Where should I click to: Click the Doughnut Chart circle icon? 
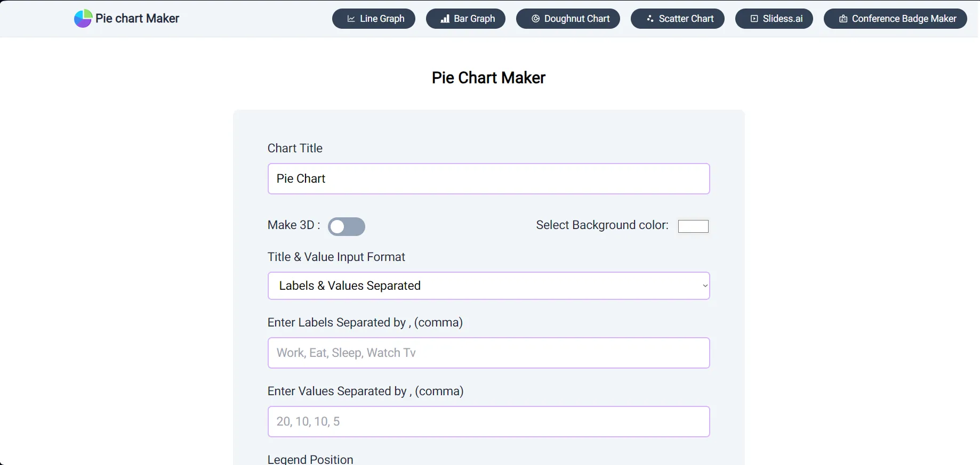click(x=534, y=18)
